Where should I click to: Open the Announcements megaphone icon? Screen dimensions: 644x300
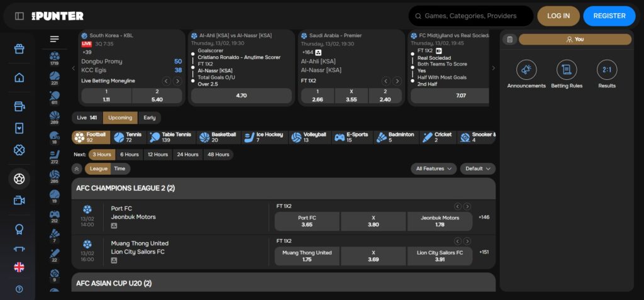pyautogui.click(x=526, y=70)
